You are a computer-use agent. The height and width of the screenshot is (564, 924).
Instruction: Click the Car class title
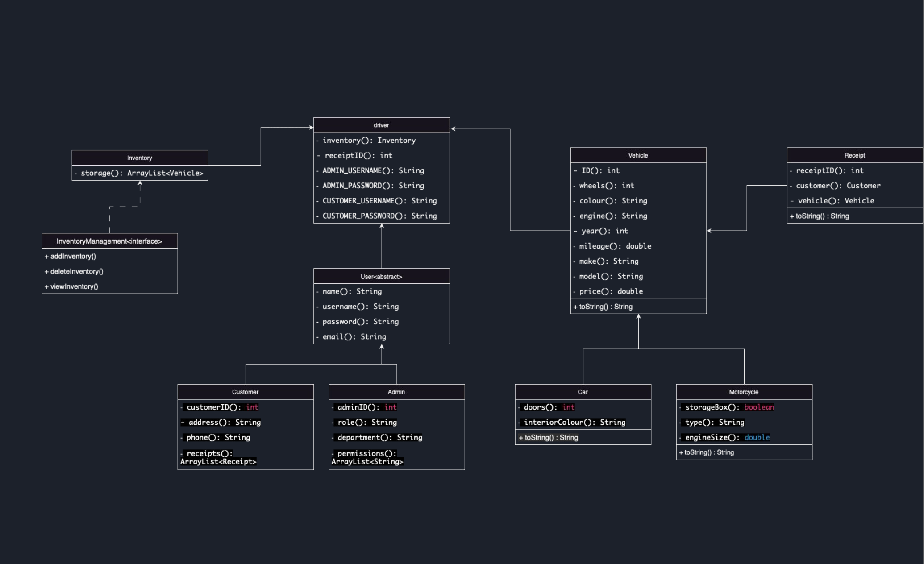click(x=583, y=392)
